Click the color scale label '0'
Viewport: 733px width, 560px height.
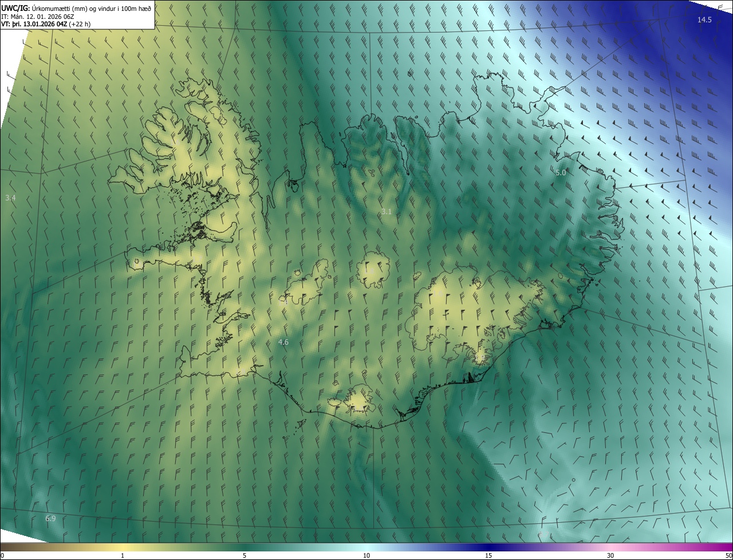coord(2,555)
